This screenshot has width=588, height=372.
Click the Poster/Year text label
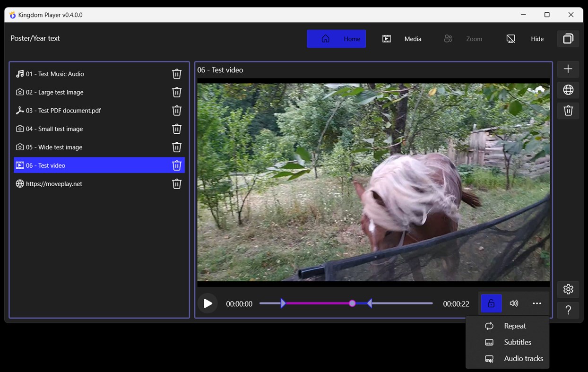(x=35, y=38)
